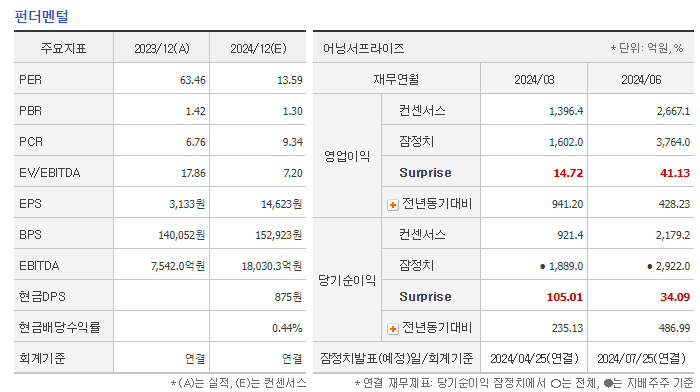700x392 pixels.
Task: Click year-over-year value 428.23
Action: click(x=675, y=204)
